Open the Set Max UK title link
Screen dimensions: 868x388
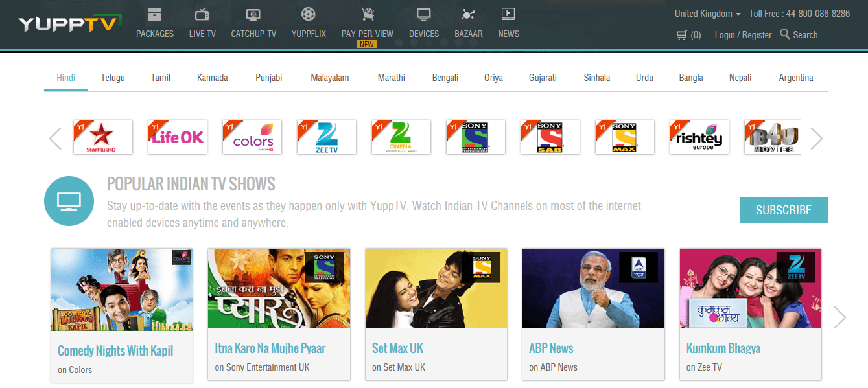point(397,348)
